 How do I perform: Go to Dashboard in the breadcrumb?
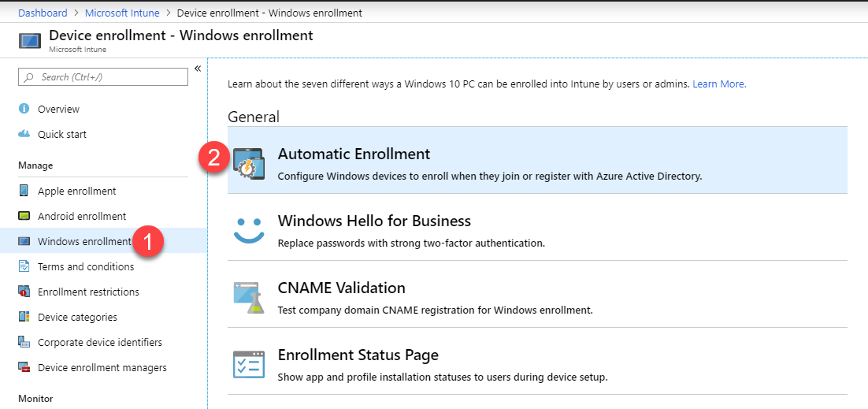coord(43,13)
